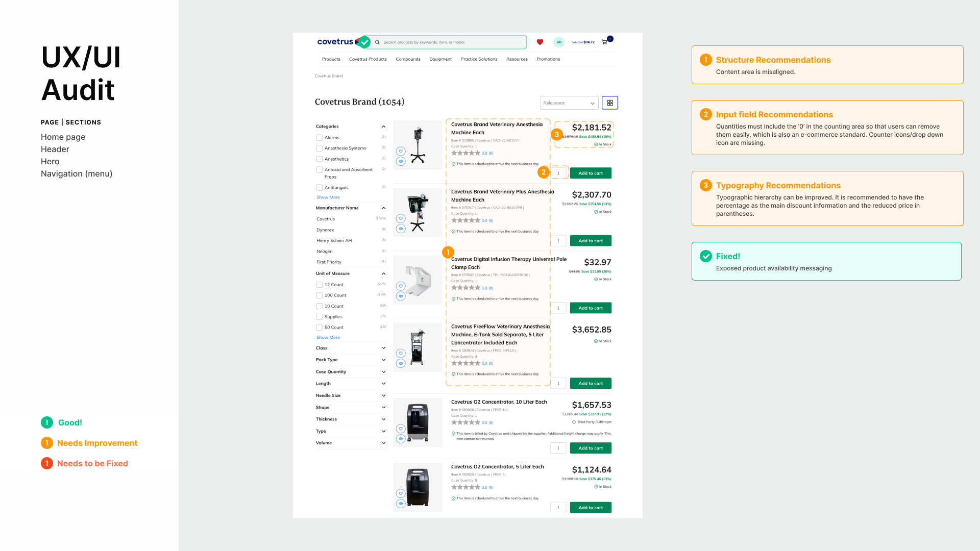Expand the Class filter
Screen dimensions: 980x551
pyautogui.click(x=384, y=348)
